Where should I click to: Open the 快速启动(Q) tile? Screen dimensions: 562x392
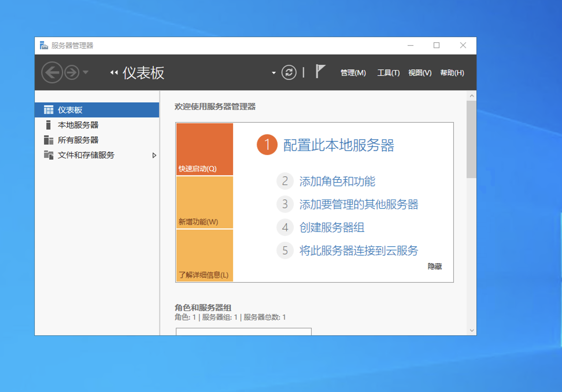pyautogui.click(x=205, y=149)
